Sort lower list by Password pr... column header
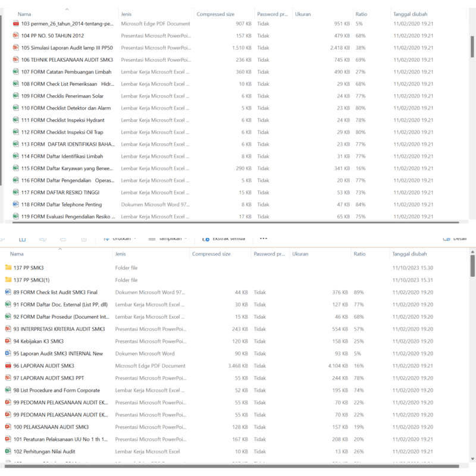Viewport: 476px width, 476px height. coord(270,254)
